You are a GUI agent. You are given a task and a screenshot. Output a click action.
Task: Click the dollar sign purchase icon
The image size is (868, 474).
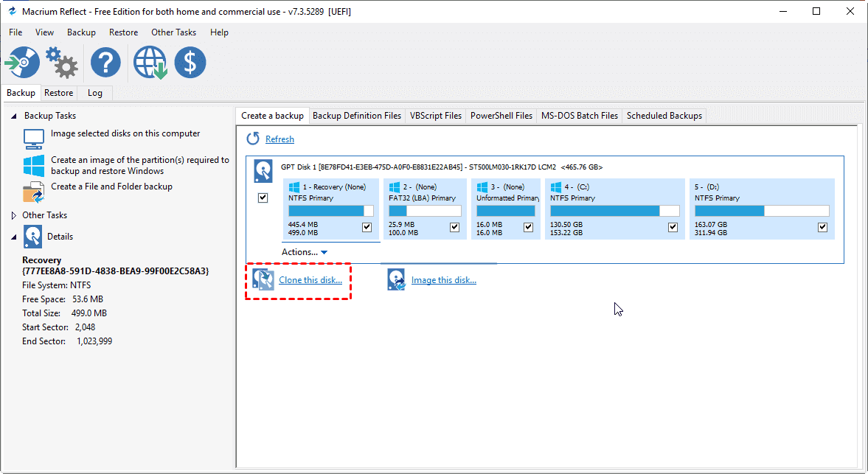pos(190,63)
